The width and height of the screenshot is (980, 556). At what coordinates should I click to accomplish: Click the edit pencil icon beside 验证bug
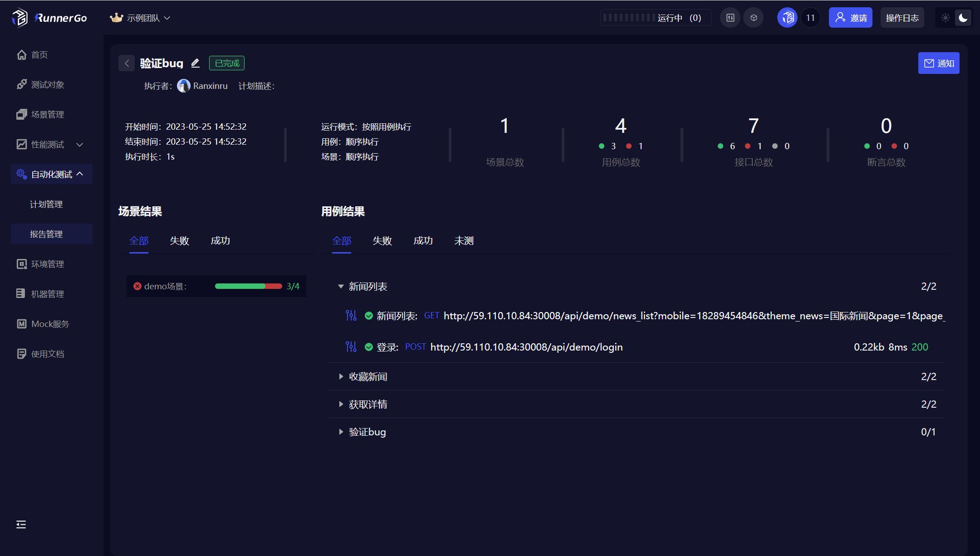195,63
